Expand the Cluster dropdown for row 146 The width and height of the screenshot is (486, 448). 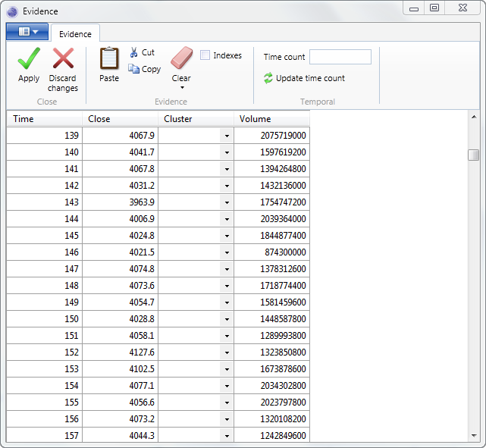click(x=227, y=252)
